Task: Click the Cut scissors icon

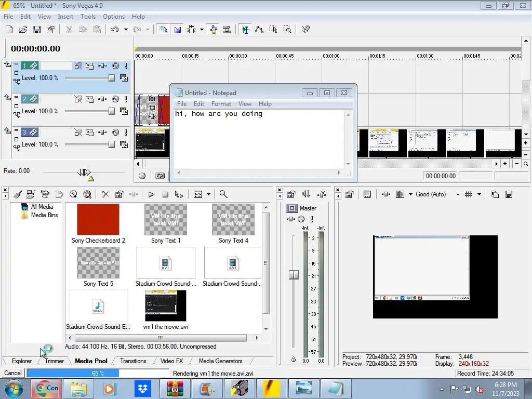Action: coord(69,30)
